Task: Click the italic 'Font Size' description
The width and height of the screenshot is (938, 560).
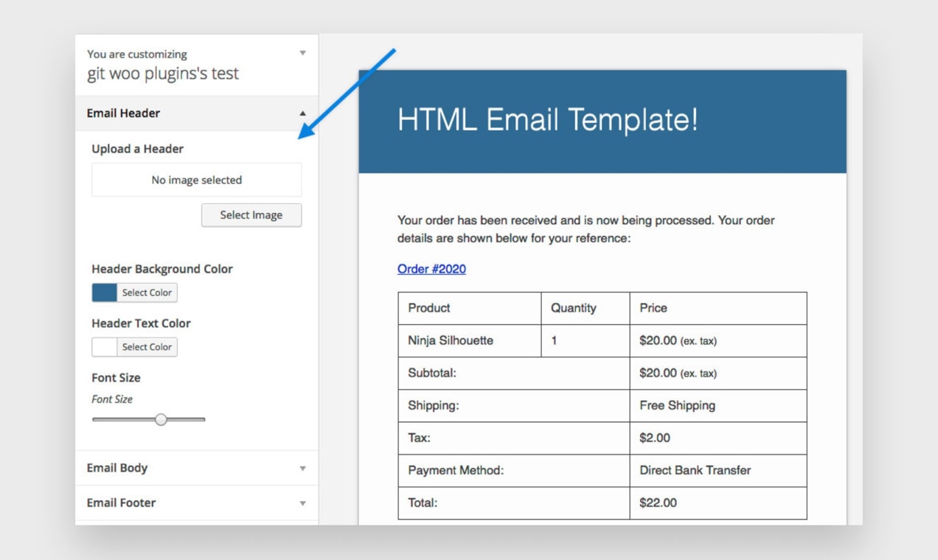Action: [112, 399]
